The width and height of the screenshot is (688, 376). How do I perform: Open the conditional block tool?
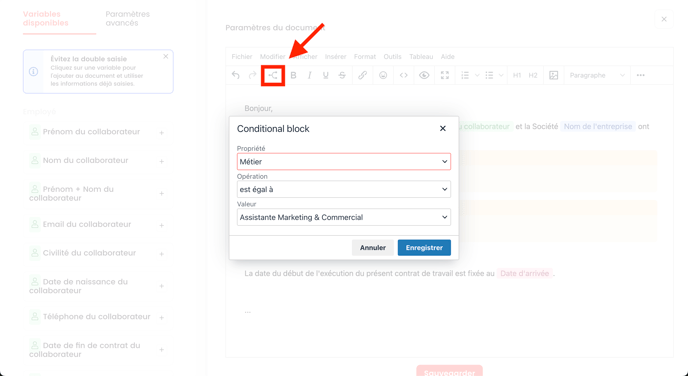click(273, 75)
